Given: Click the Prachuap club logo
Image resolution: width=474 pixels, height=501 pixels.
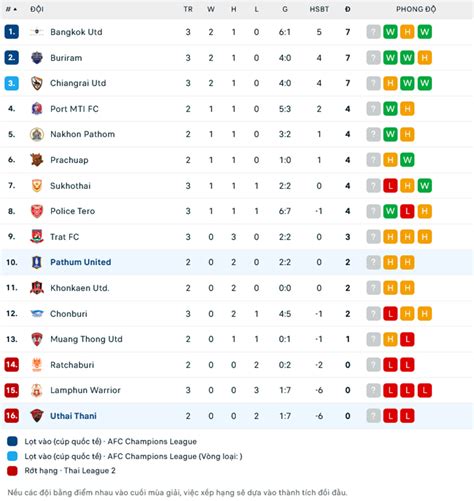Looking at the screenshot, I should click(37, 160).
